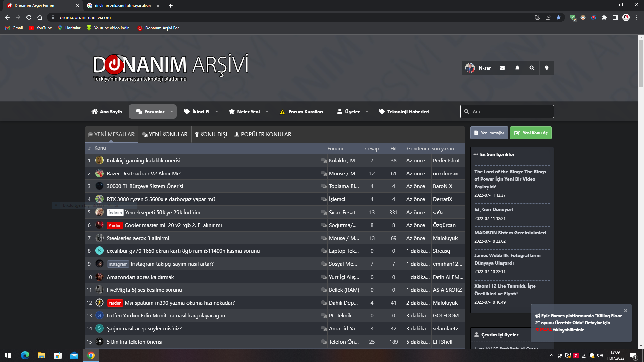Open MADiSON Sistem Gereksinimleri article
644x362 pixels.
click(x=510, y=233)
